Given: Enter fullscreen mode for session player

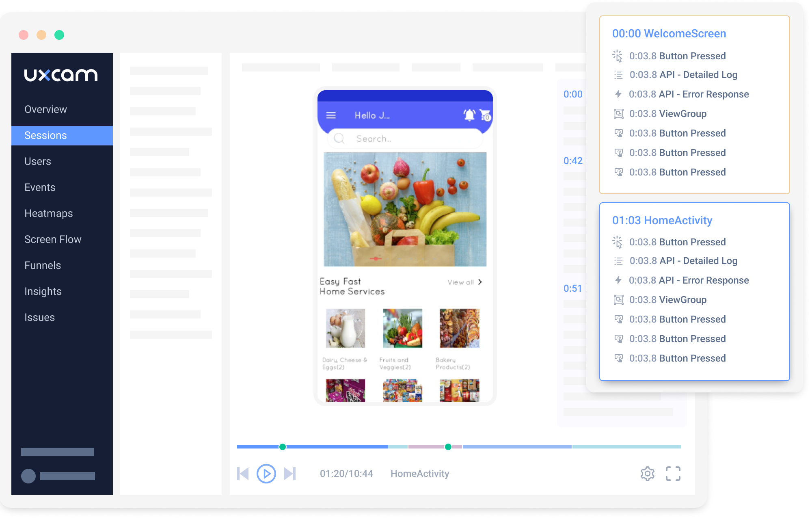Looking at the screenshot, I should pyautogui.click(x=673, y=474).
